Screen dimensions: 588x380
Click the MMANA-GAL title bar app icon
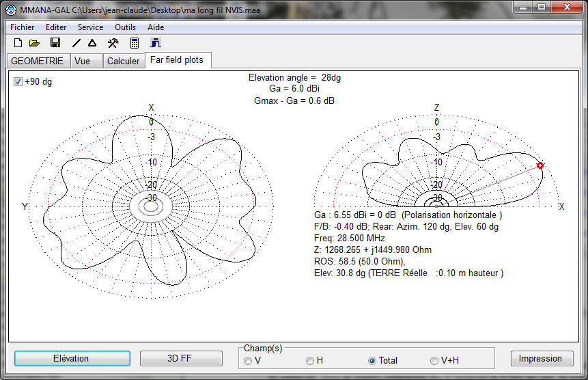coord(11,10)
